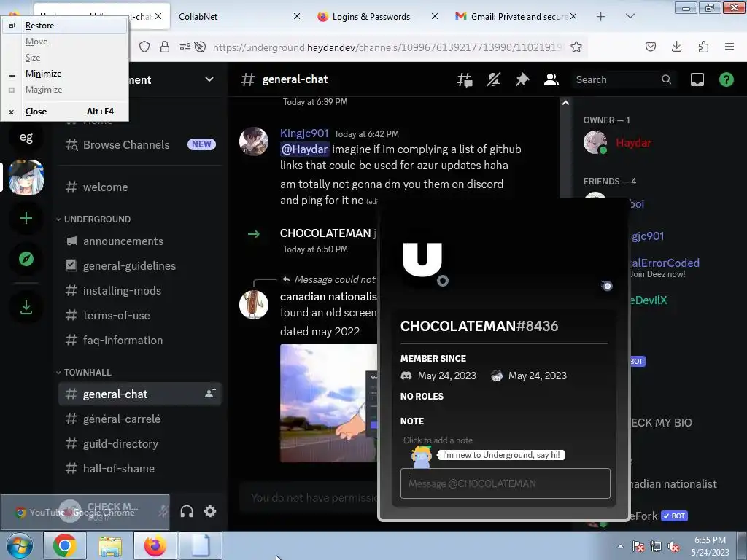The image size is (747, 560).
Task: Click Message @CHOCOLATEMAN input field
Action: 505,483
